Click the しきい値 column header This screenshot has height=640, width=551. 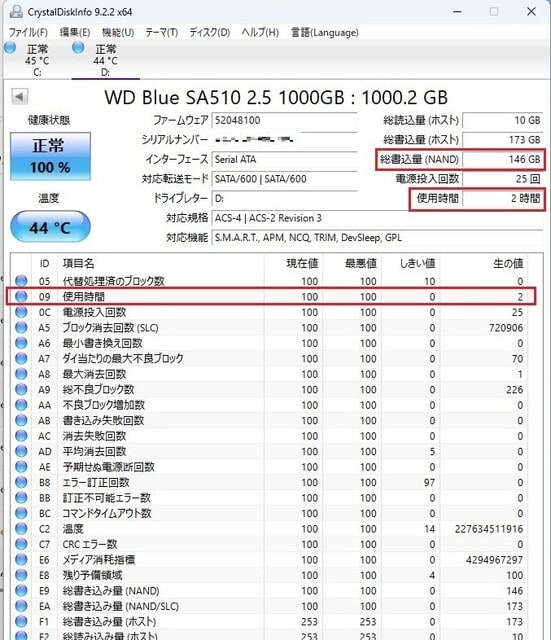click(x=411, y=263)
